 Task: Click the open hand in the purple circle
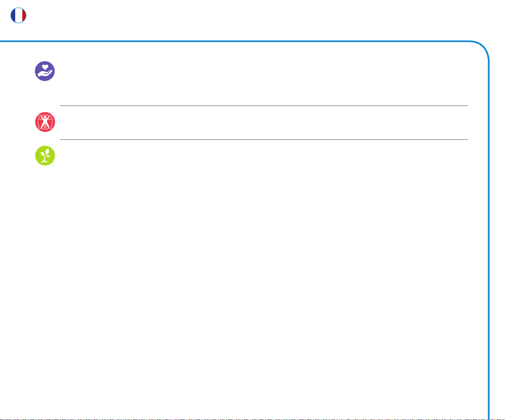(x=45, y=75)
